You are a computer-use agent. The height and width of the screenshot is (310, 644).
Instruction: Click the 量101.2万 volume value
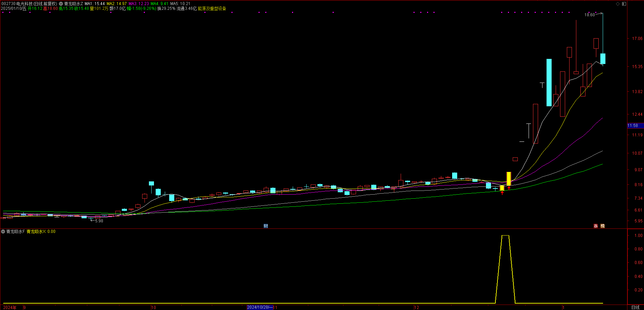99,8
